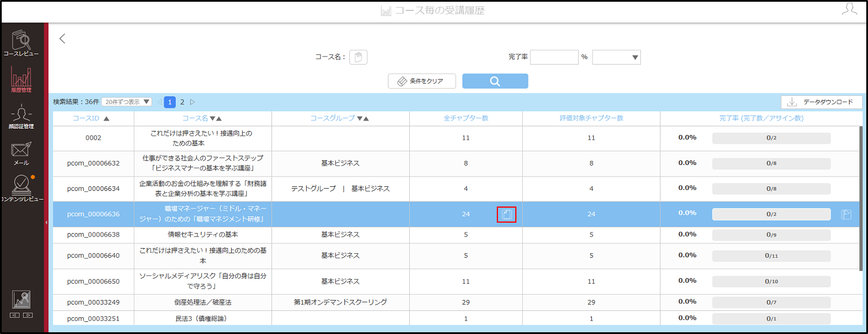The image size is (868, 334).
Task: Click the 評価対象チャプター数 column header
Action: click(591, 118)
